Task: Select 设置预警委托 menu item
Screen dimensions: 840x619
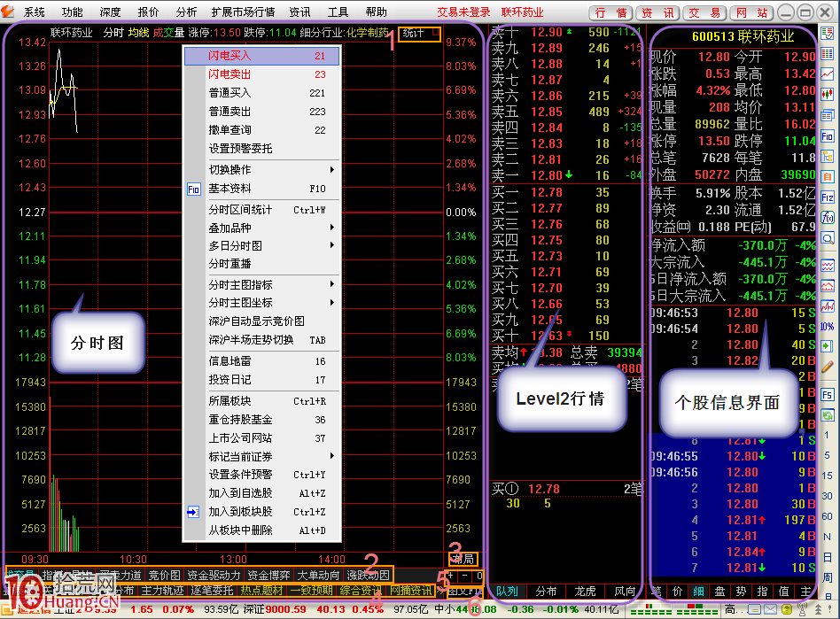Action: coord(261,148)
